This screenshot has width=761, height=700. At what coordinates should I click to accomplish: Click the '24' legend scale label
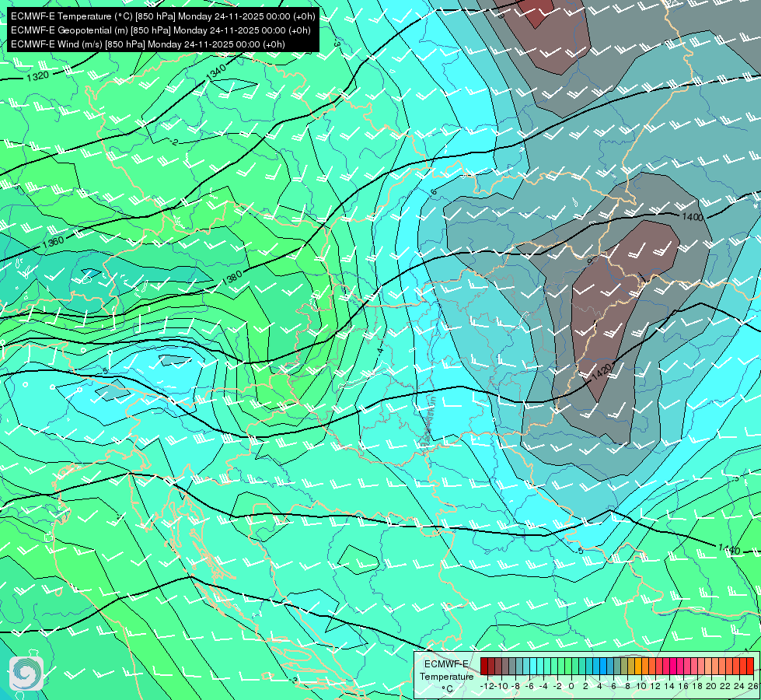click(x=740, y=686)
